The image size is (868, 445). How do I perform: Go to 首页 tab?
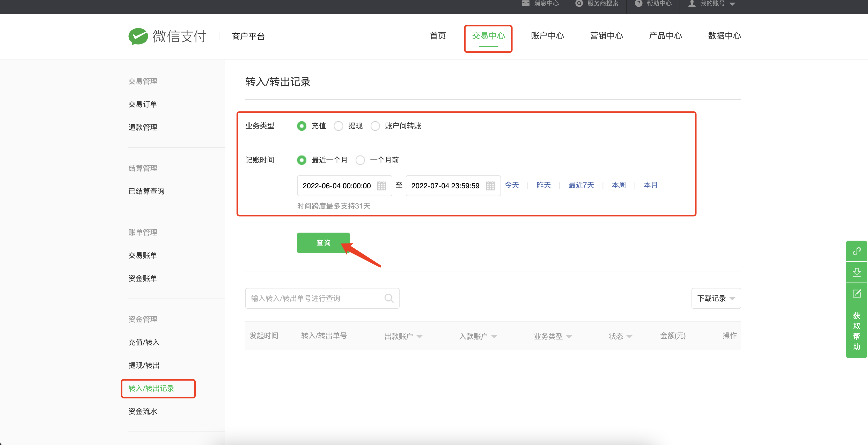point(438,36)
